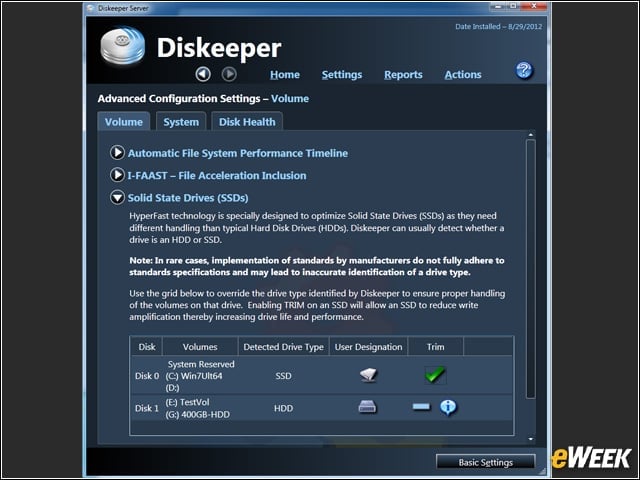Click the Diskeeper disk logo icon
Image resolution: width=640 pixels, height=480 pixels.
click(123, 46)
